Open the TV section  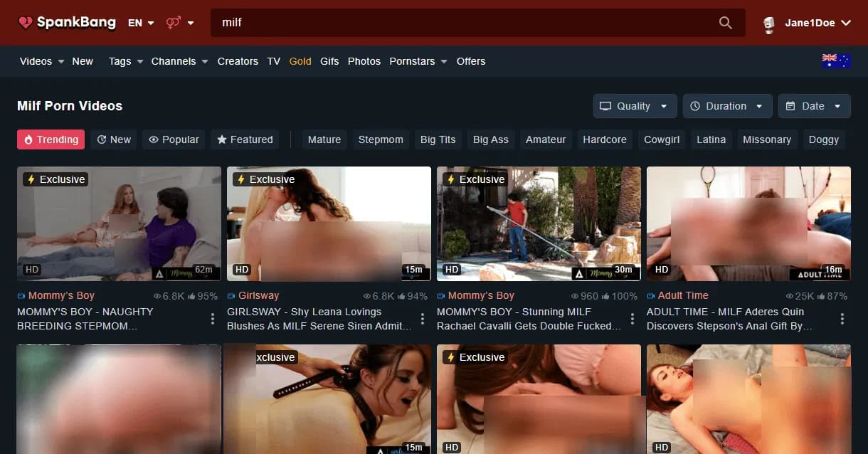click(x=274, y=61)
